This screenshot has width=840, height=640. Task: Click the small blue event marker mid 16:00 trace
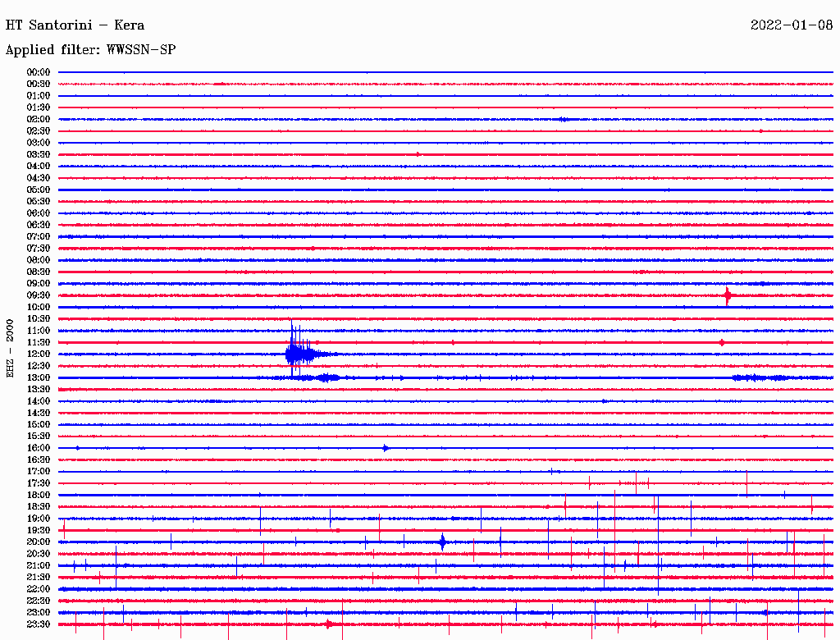pyautogui.click(x=386, y=448)
